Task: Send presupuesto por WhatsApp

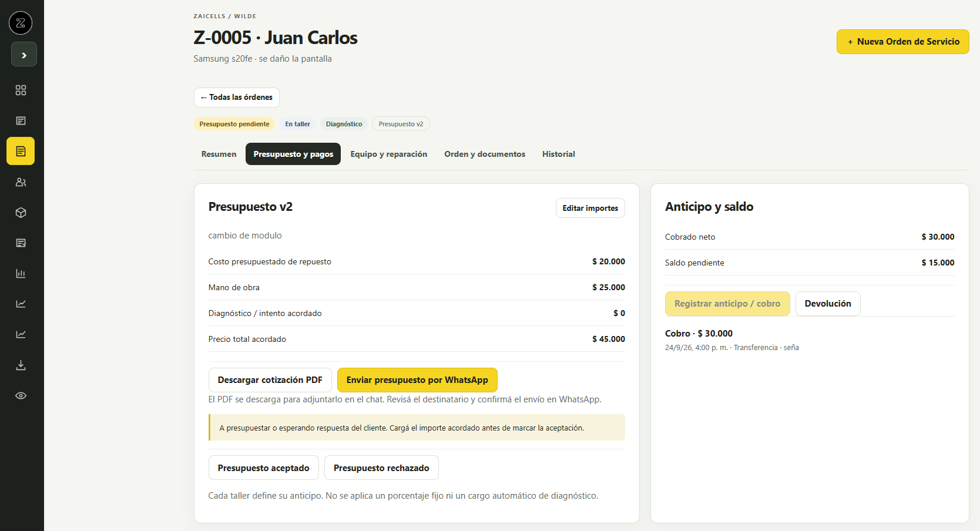Action: pyautogui.click(x=417, y=380)
